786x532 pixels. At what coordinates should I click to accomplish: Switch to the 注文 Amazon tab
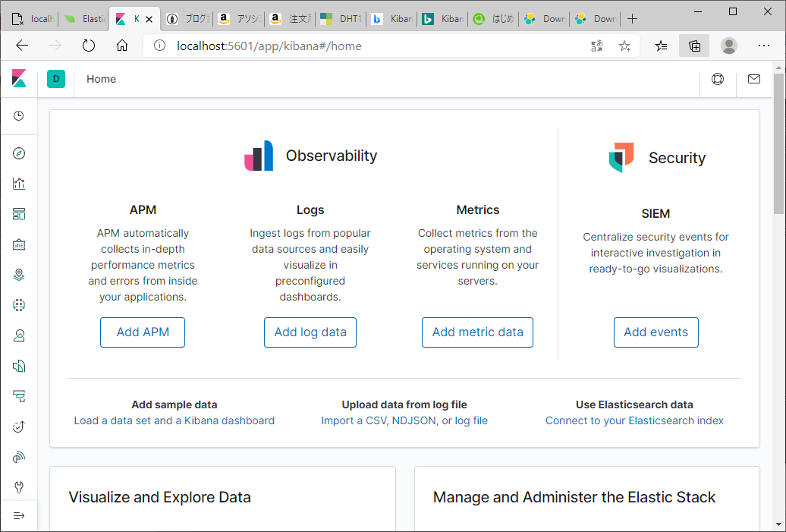pos(291,19)
